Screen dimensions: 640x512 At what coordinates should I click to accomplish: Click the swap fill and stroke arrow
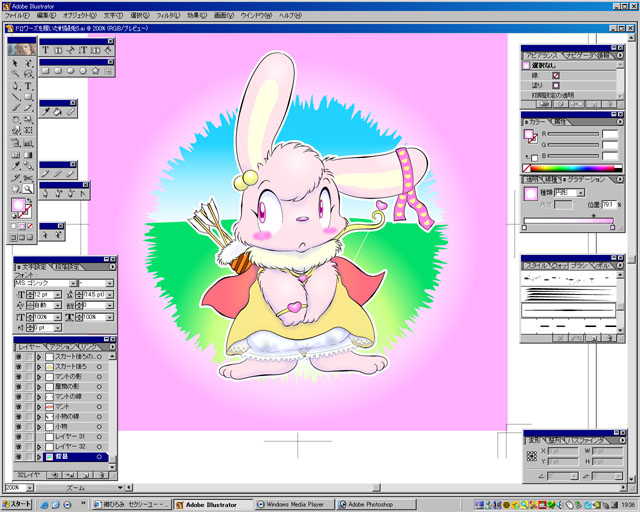point(29,200)
